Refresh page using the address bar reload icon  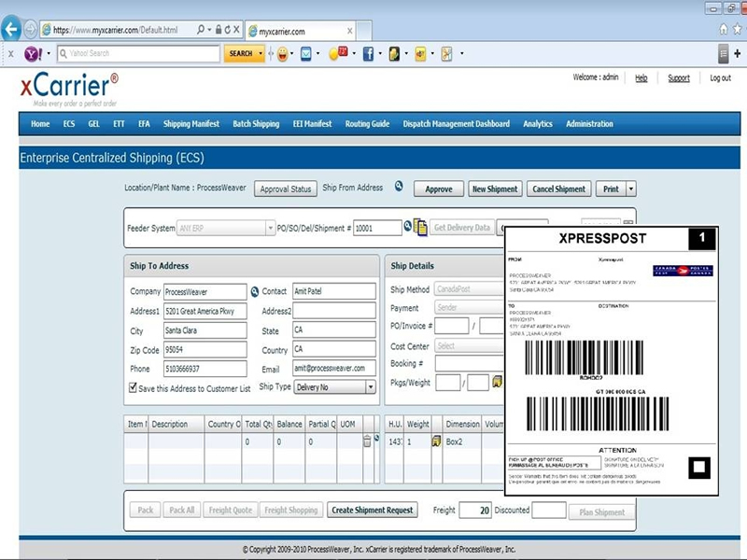point(227,30)
